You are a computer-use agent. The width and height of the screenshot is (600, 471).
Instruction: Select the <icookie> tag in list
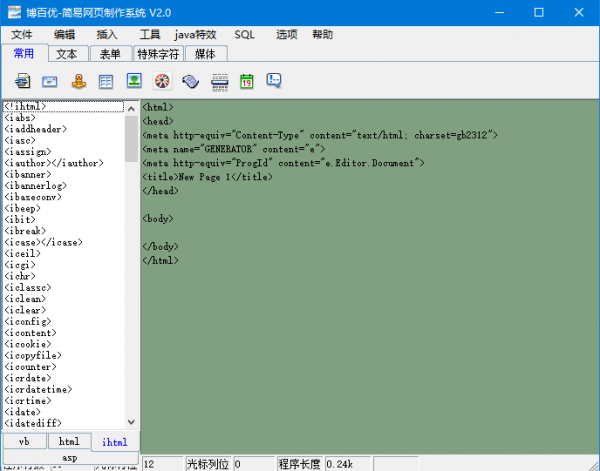coord(28,344)
